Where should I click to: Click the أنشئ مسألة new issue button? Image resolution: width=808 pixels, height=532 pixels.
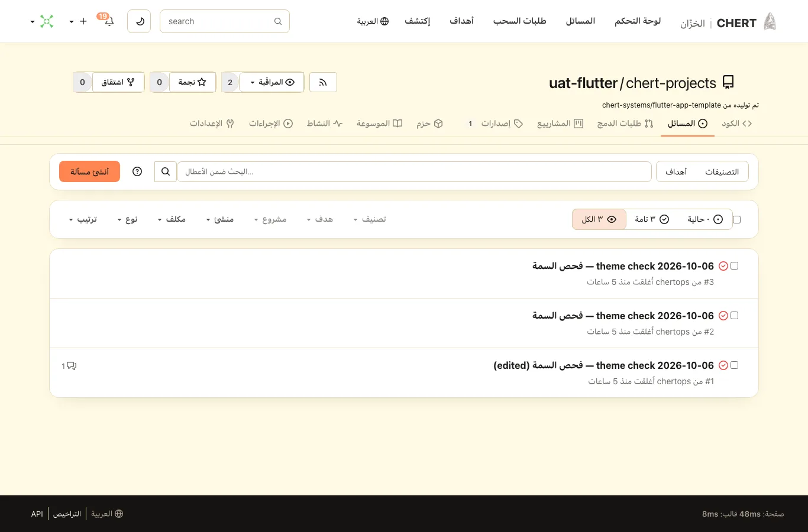click(89, 171)
